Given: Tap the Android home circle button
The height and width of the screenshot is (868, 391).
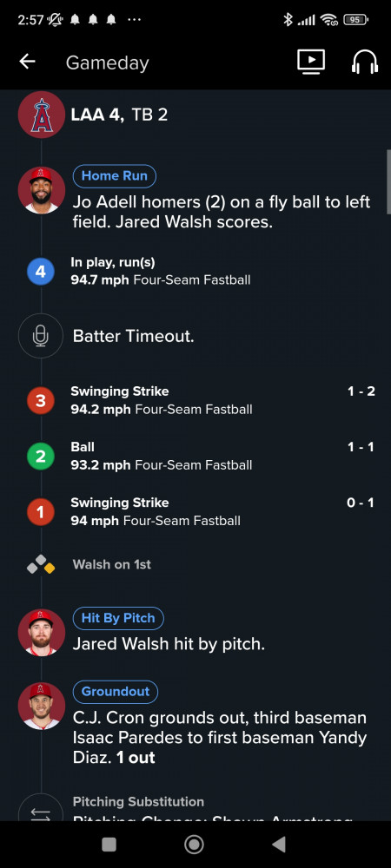Looking at the screenshot, I should point(194,845).
